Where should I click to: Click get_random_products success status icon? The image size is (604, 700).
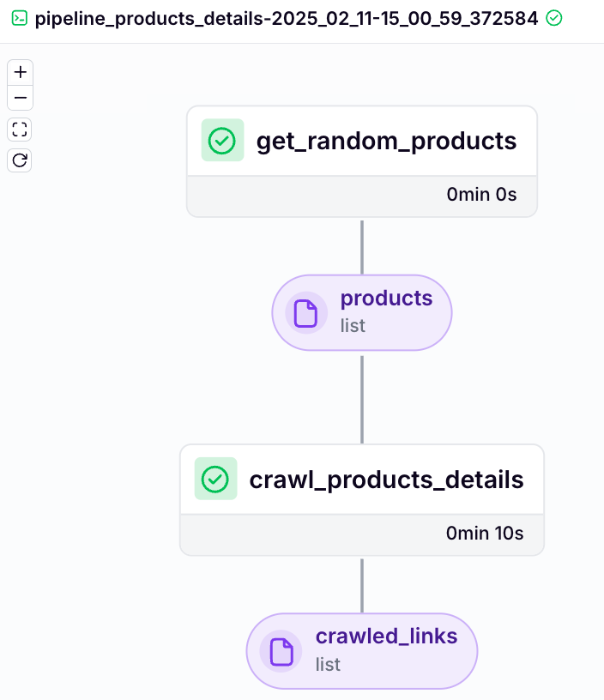[222, 140]
